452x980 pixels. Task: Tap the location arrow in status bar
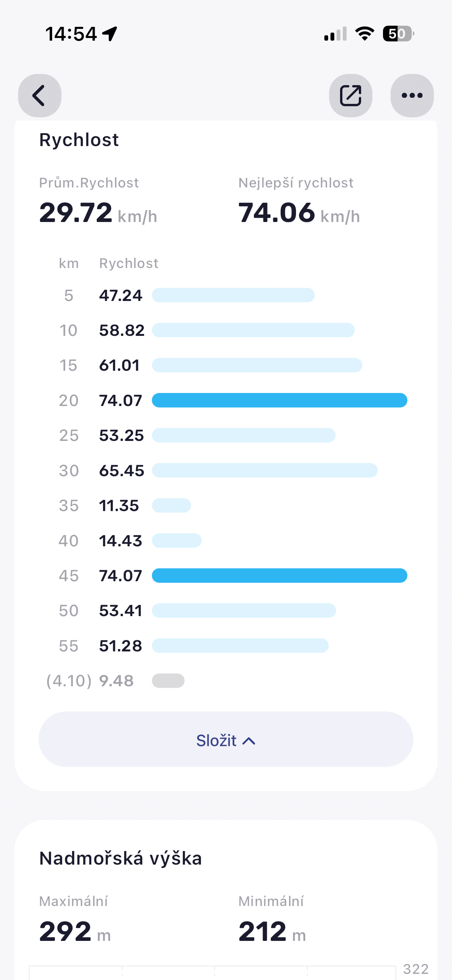tap(110, 34)
